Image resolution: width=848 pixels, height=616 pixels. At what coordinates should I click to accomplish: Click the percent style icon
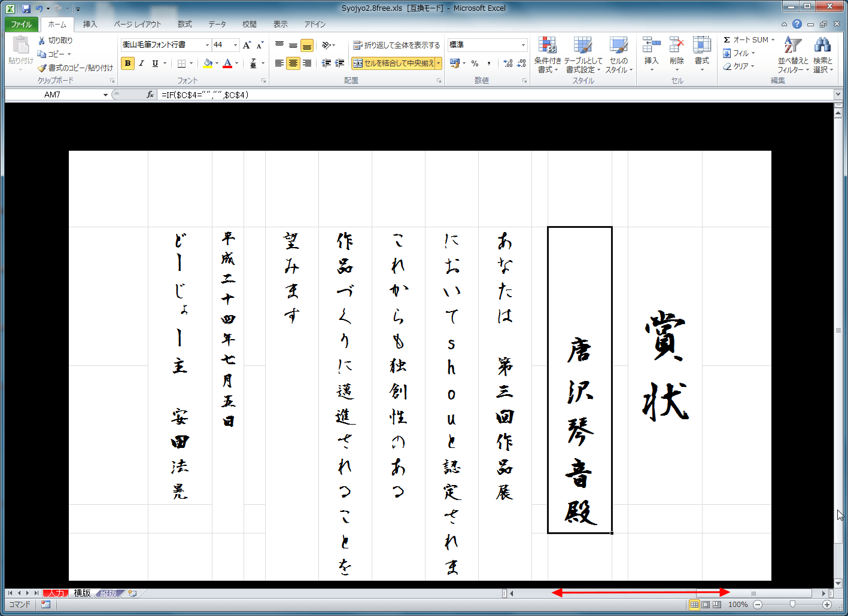pyautogui.click(x=475, y=63)
